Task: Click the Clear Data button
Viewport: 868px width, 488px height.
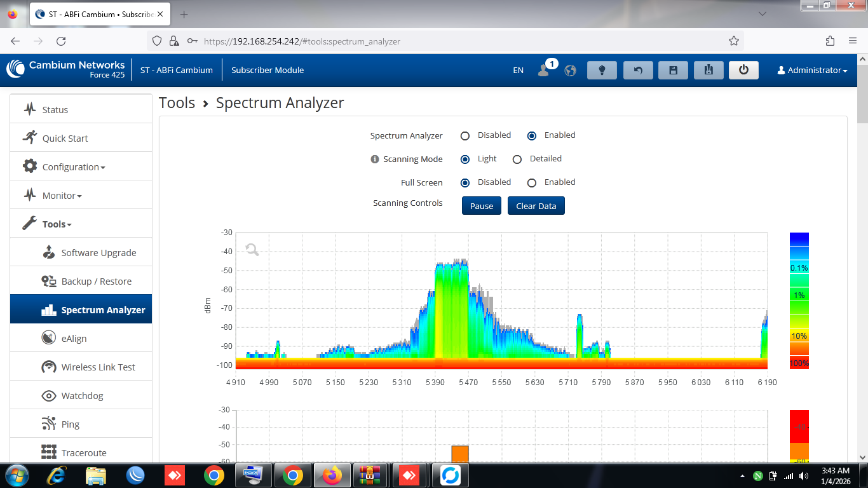Action: coord(536,206)
